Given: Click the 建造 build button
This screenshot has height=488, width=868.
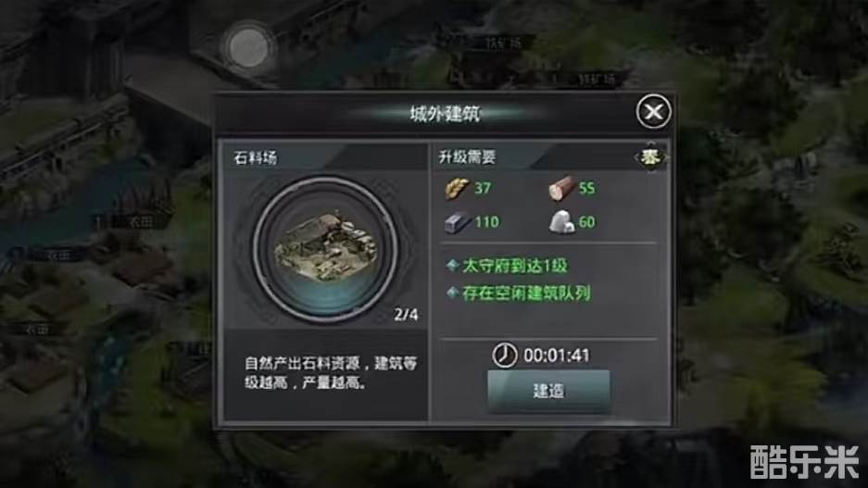Looking at the screenshot, I should 548,391.
